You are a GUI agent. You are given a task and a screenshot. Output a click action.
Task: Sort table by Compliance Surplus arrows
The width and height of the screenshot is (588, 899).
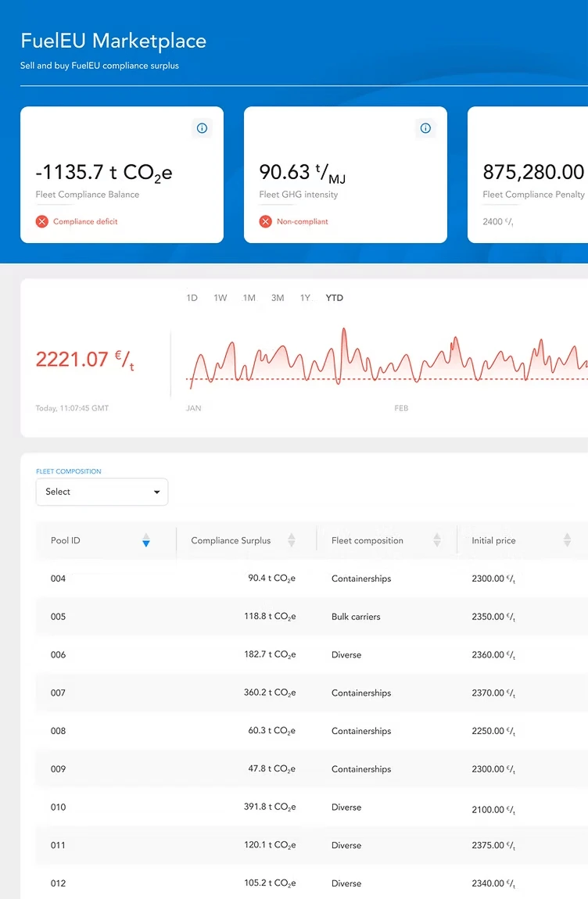[x=292, y=540]
